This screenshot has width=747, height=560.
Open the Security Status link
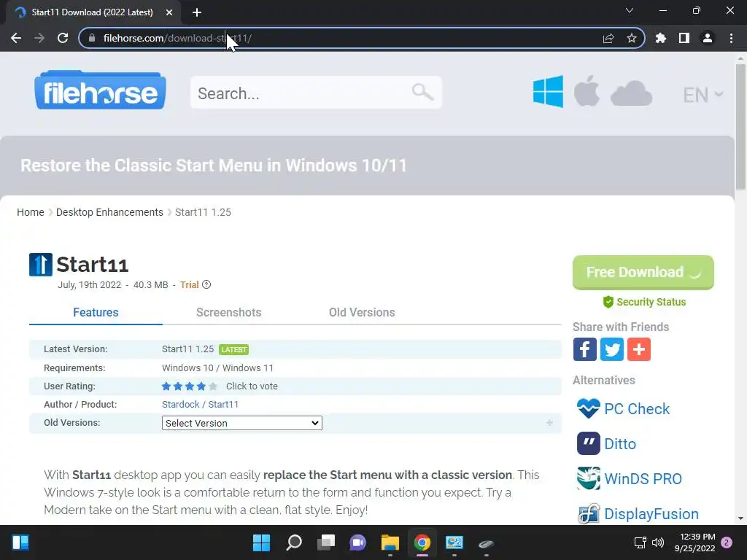[x=644, y=302]
